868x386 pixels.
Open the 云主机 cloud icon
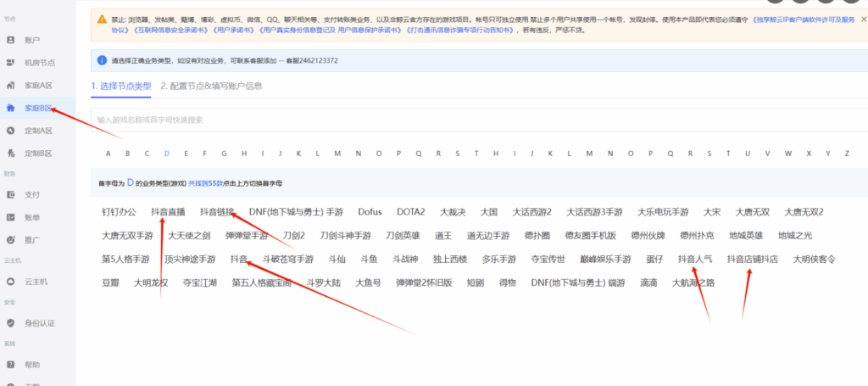(x=10, y=282)
